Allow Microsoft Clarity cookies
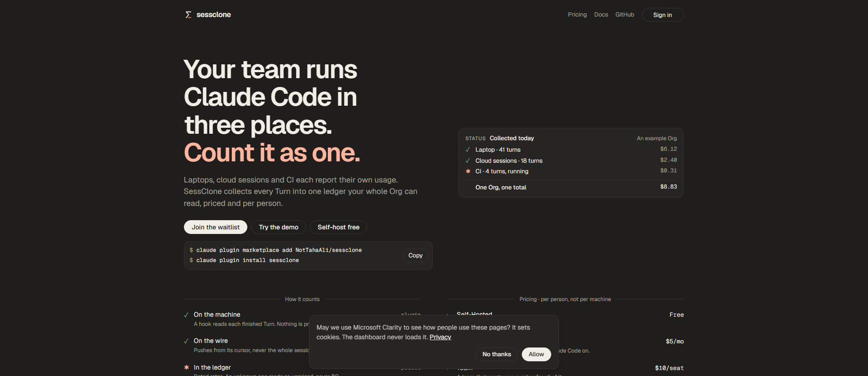This screenshot has width=868, height=376. 536,354
